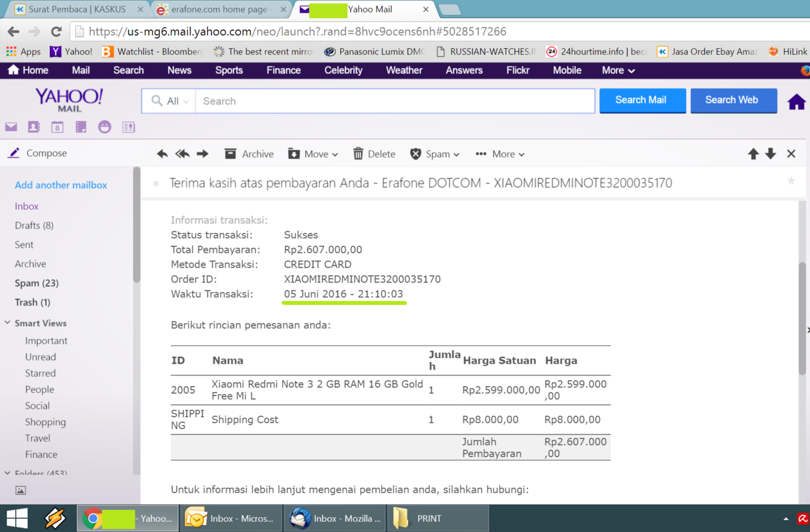Open the Notepad icon in the Yahoo Mail icon row
The height and width of the screenshot is (532, 810).
pos(80,127)
